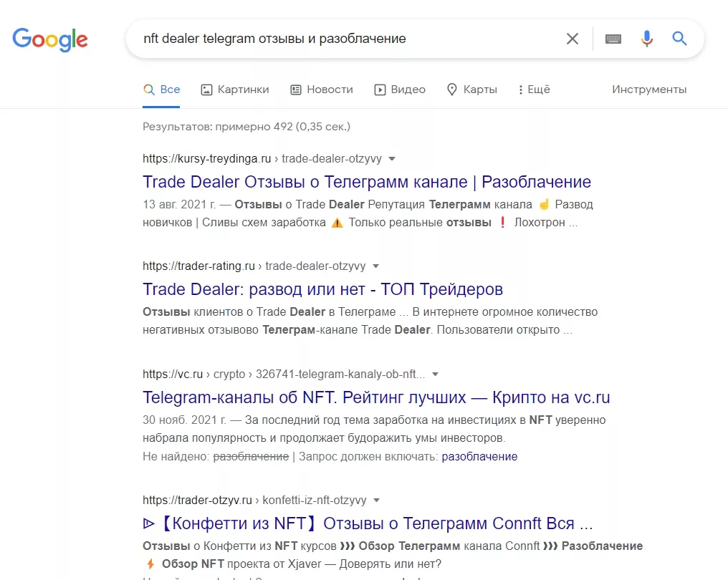This screenshot has height=580, width=728.
Task: Open the Новости tab
Action: (321, 90)
